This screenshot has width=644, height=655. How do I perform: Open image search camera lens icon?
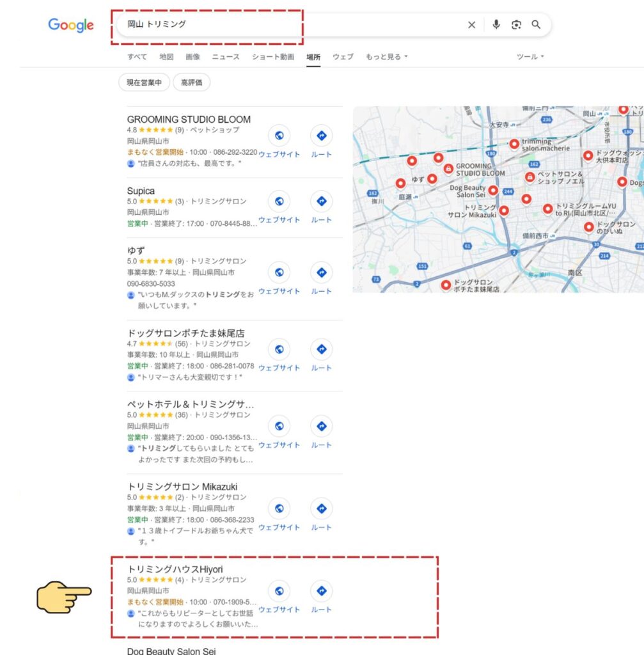516,25
